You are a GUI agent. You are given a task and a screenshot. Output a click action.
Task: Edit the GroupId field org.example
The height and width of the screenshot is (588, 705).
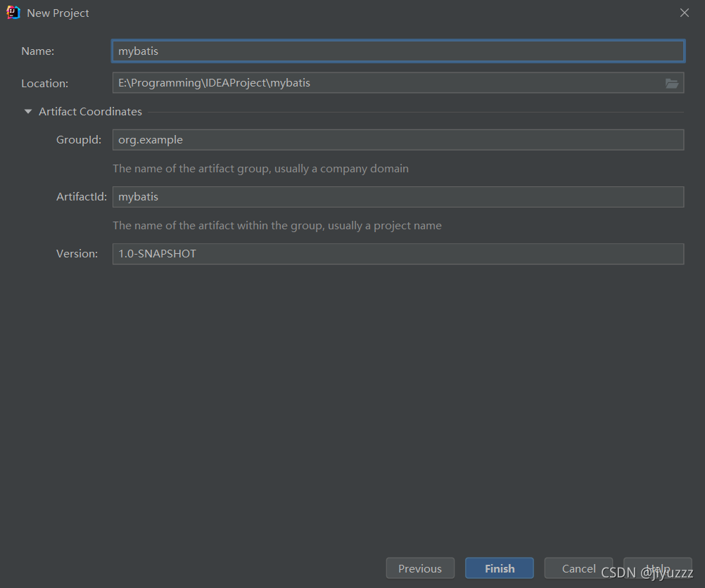coord(398,140)
